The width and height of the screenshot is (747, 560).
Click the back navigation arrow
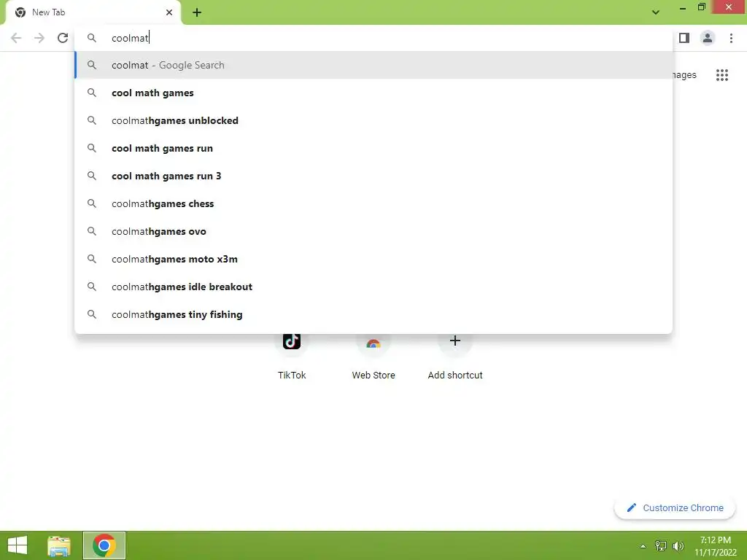tap(16, 38)
